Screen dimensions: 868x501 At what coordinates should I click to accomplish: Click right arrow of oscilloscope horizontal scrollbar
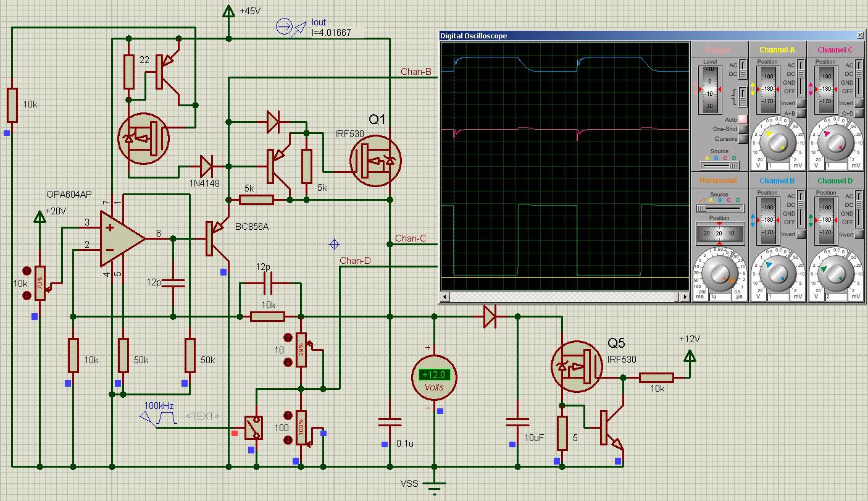(684, 297)
